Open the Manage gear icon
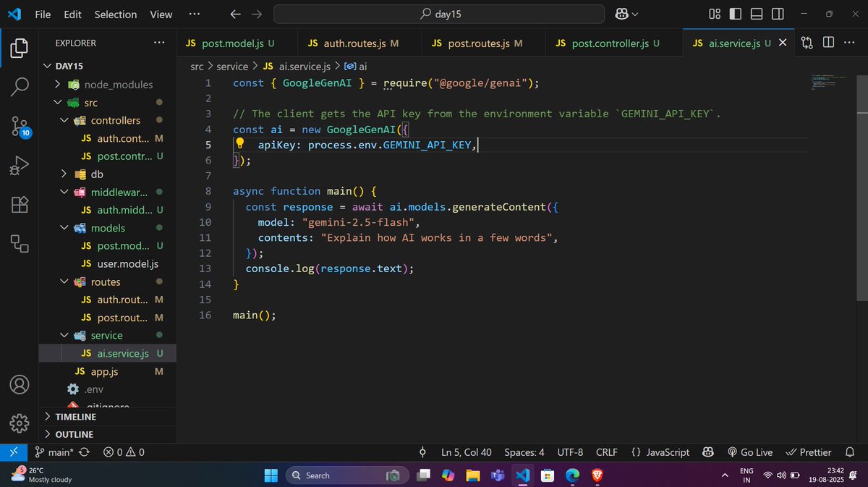The width and height of the screenshot is (868, 487). (x=20, y=423)
